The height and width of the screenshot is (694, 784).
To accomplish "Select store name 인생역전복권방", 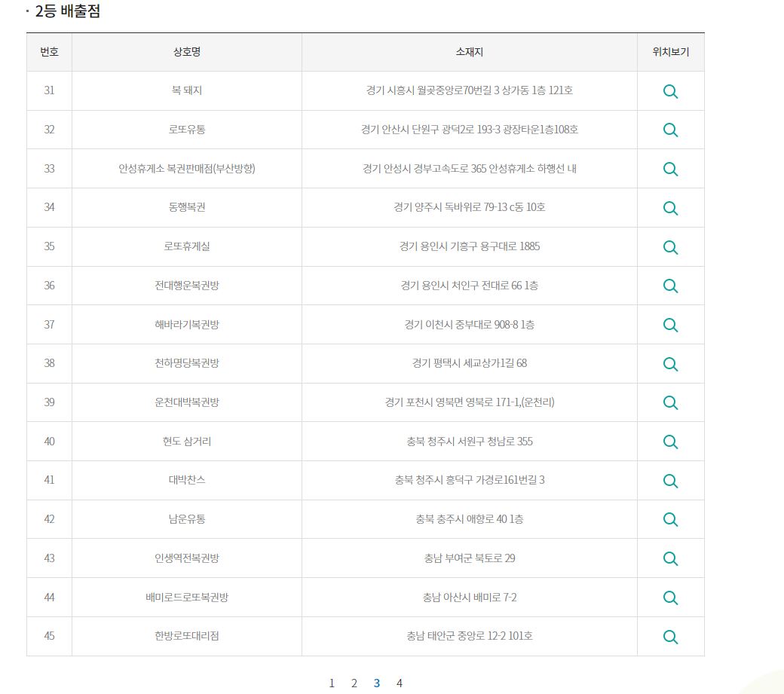I will tap(187, 558).
